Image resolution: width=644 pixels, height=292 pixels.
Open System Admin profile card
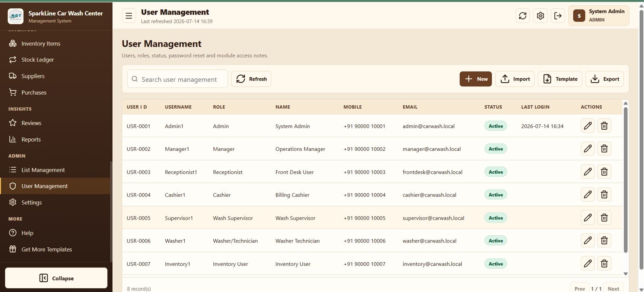pos(599,16)
